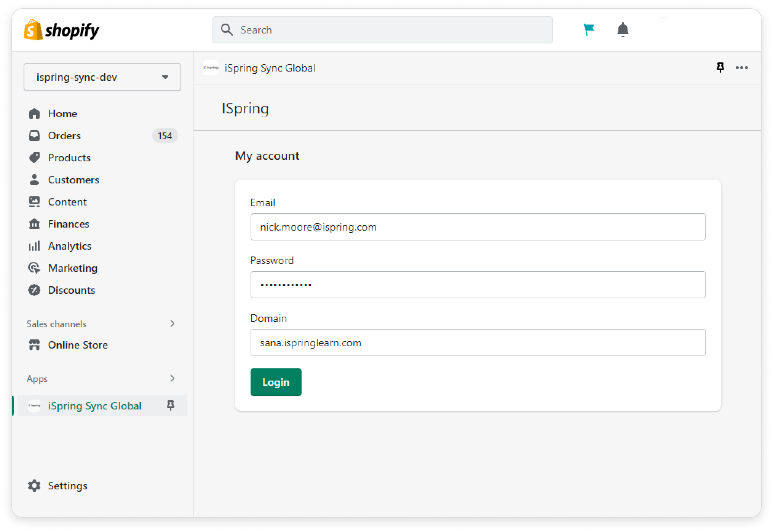
Task: Click the Settings gear icon
Action: (34, 486)
